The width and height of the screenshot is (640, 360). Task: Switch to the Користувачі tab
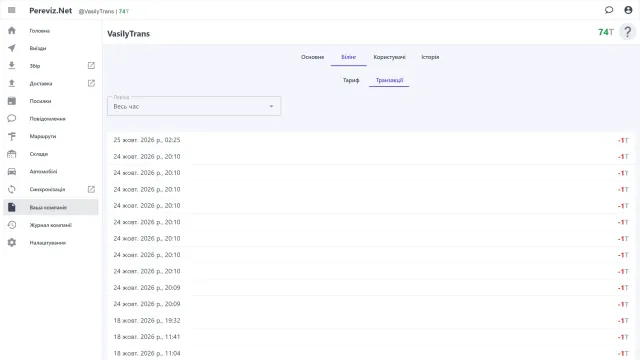(389, 57)
